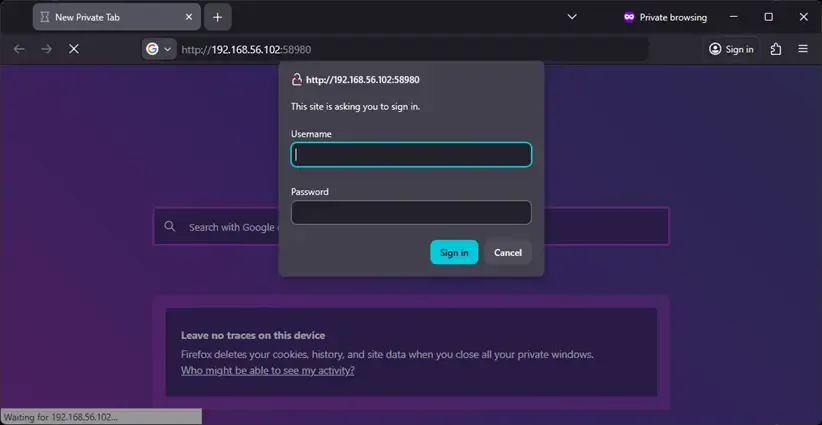Viewport: 822px width, 425px height.
Task: Click the new tab plus button
Action: click(217, 17)
